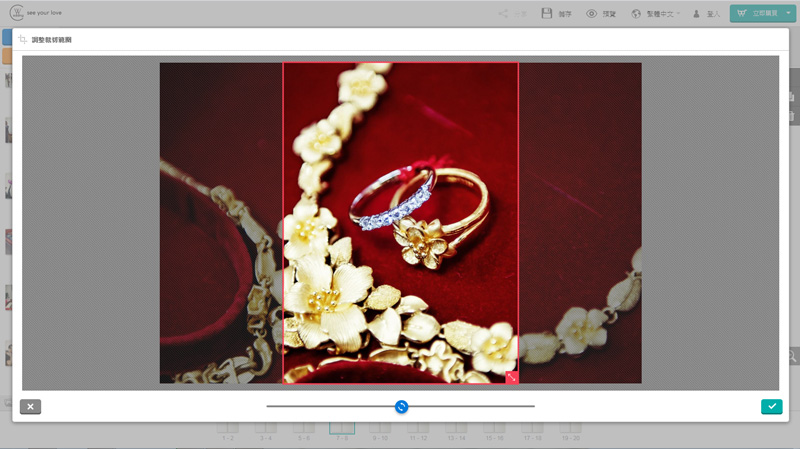
Task: Click the 立即購買 buy now button
Action: [x=756, y=14]
